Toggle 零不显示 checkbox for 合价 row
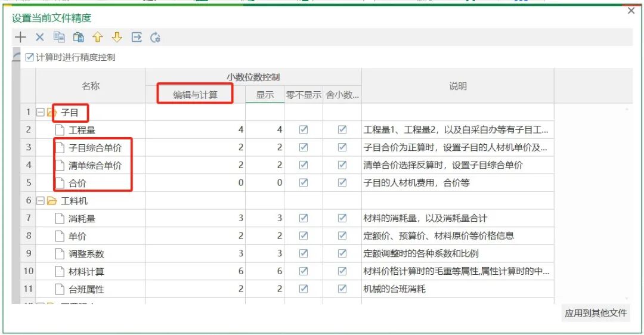Image resolution: width=644 pixels, height=335 pixels. click(x=304, y=182)
